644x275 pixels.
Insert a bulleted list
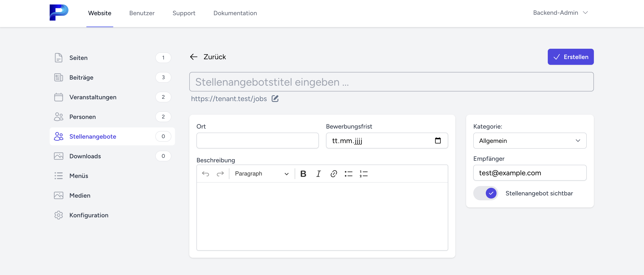(348, 173)
